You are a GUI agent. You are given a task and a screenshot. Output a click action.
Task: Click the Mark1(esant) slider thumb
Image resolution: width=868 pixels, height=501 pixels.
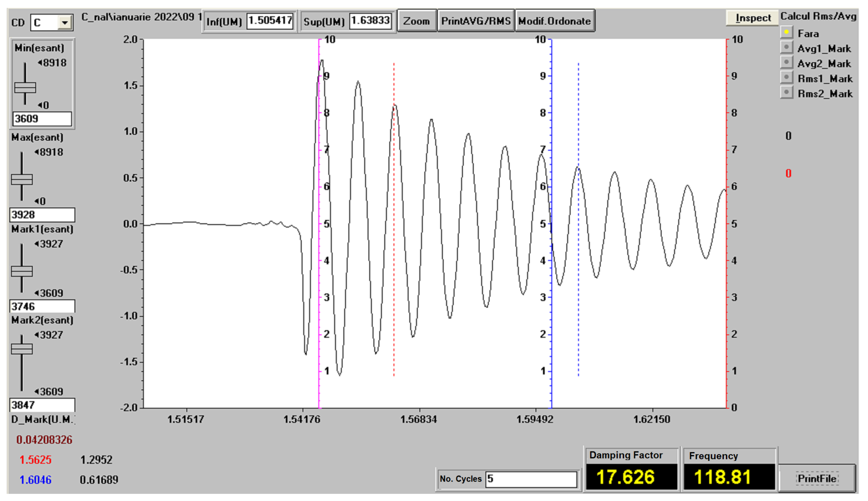click(x=22, y=271)
